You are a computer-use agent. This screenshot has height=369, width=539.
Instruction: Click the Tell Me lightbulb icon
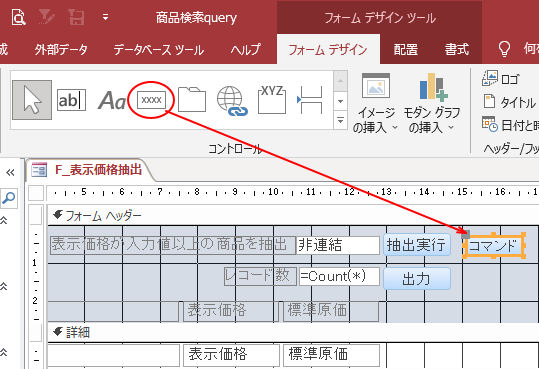[504, 49]
